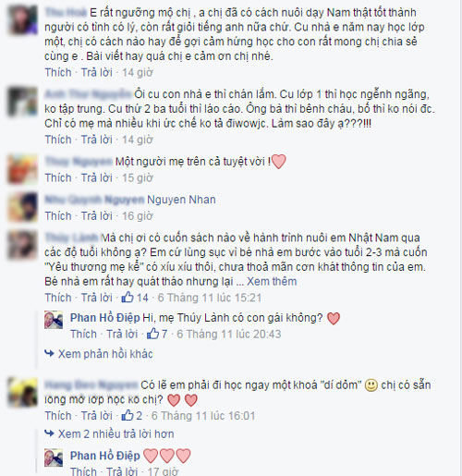The width and height of the screenshot is (462, 476).
Task: Click Phan Hồ Điệp's avatar beside the three hearts
Action: click(54, 458)
